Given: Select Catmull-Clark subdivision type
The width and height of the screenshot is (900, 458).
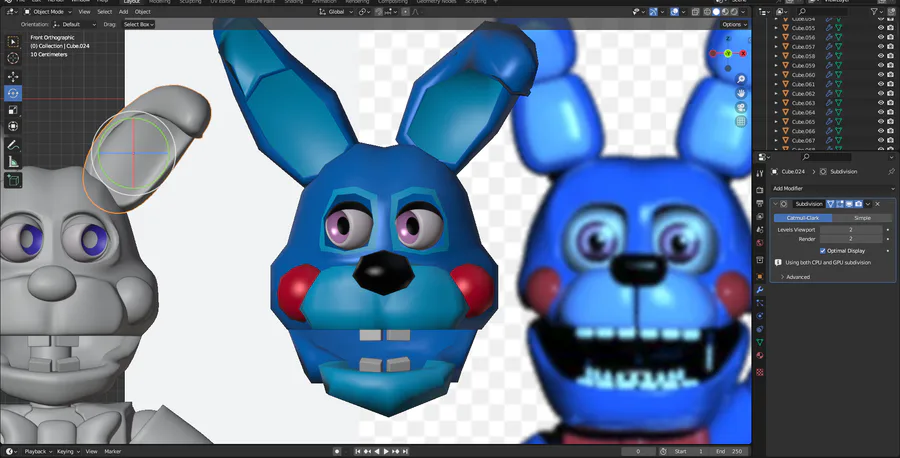Looking at the screenshot, I should [803, 218].
